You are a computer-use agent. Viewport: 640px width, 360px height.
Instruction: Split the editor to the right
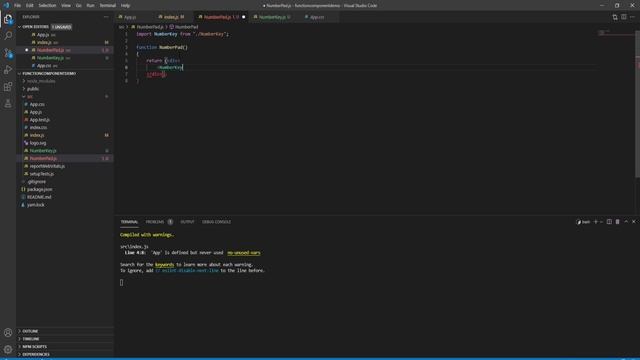[624, 17]
